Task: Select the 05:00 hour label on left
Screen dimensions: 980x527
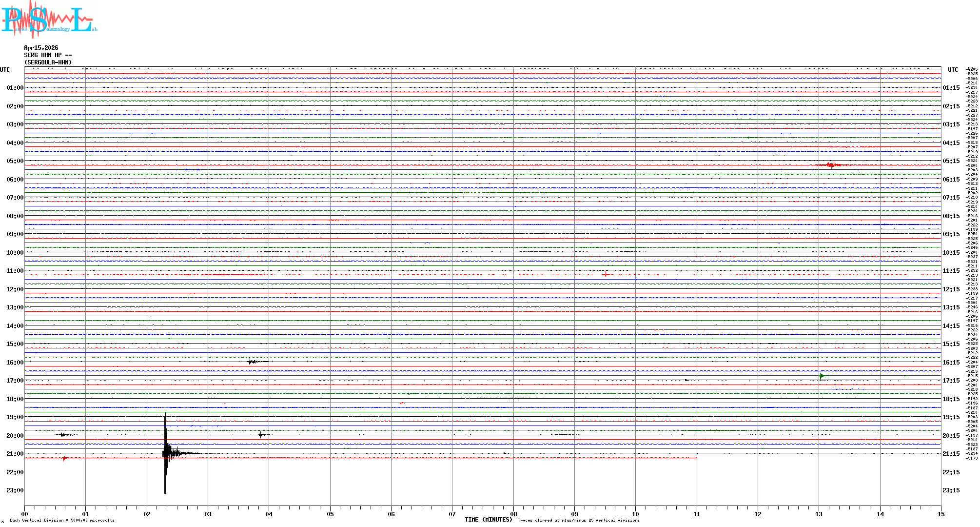Action: 15,161
